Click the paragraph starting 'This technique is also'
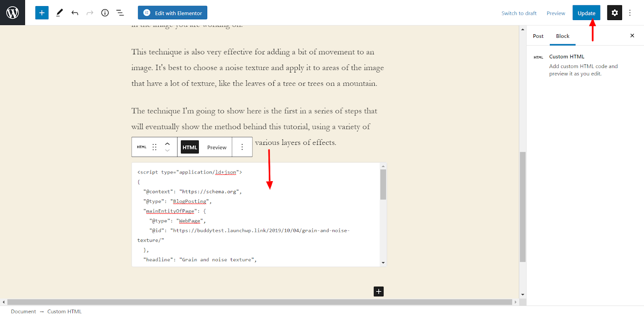Image resolution: width=644 pixels, height=316 pixels. (x=258, y=68)
